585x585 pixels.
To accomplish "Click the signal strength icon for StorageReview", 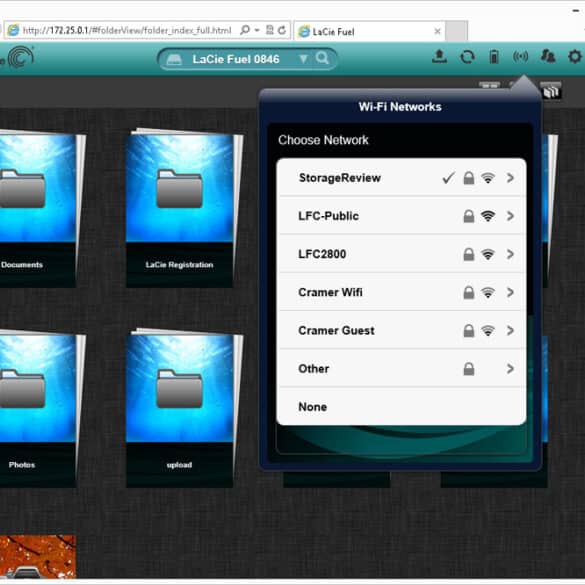I will click(x=488, y=178).
